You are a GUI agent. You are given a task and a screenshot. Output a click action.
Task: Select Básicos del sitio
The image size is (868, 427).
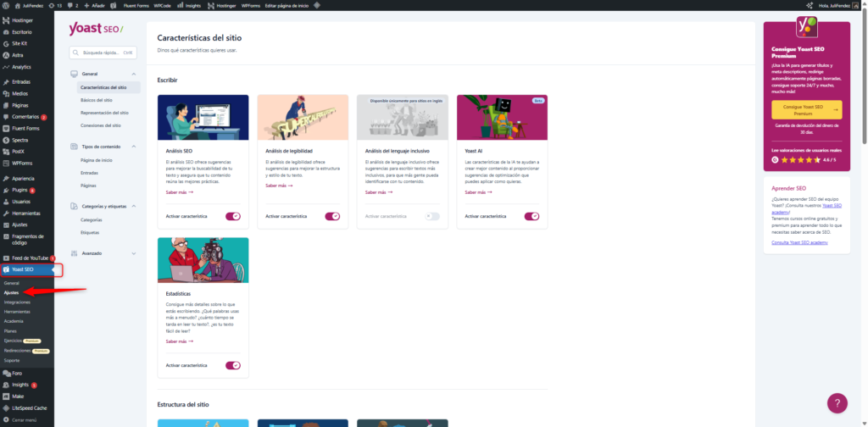[97, 100]
